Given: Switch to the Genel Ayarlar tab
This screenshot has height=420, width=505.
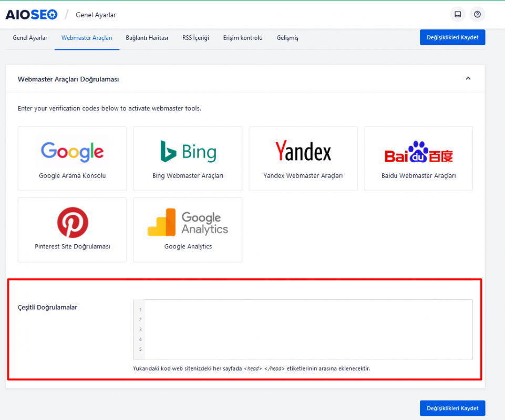Looking at the screenshot, I should coord(29,38).
